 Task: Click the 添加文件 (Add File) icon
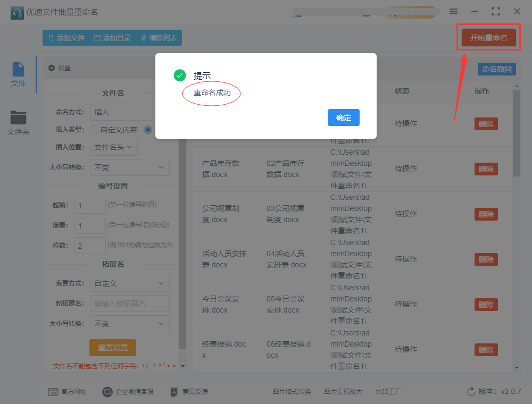click(x=51, y=38)
